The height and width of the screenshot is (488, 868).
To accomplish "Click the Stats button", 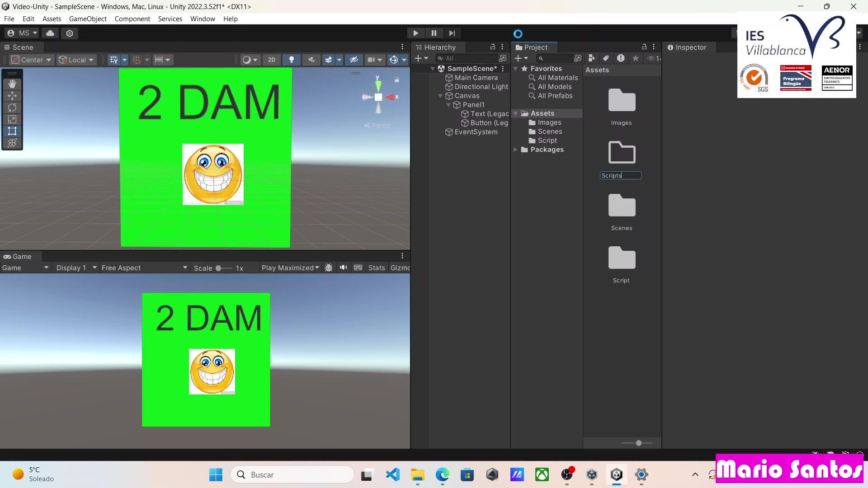I will coord(376,267).
